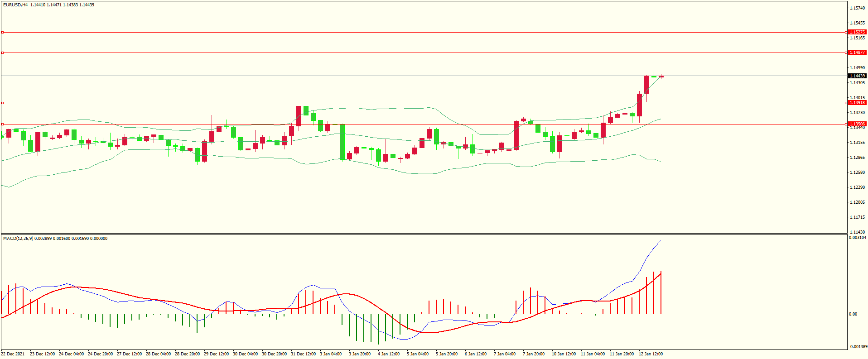Image resolution: width=868 pixels, height=359 pixels.
Task: Click the 29 Dec 12:00 time label
Action: [x=216, y=354]
